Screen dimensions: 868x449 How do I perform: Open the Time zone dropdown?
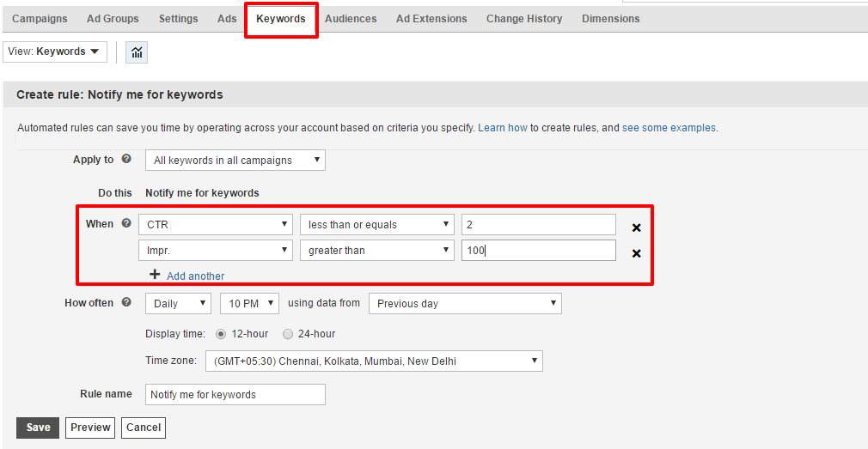coord(374,361)
